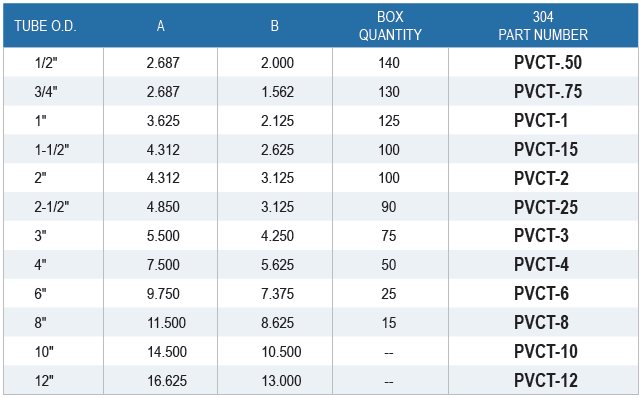Click box quantity 140 cell

tap(389, 63)
